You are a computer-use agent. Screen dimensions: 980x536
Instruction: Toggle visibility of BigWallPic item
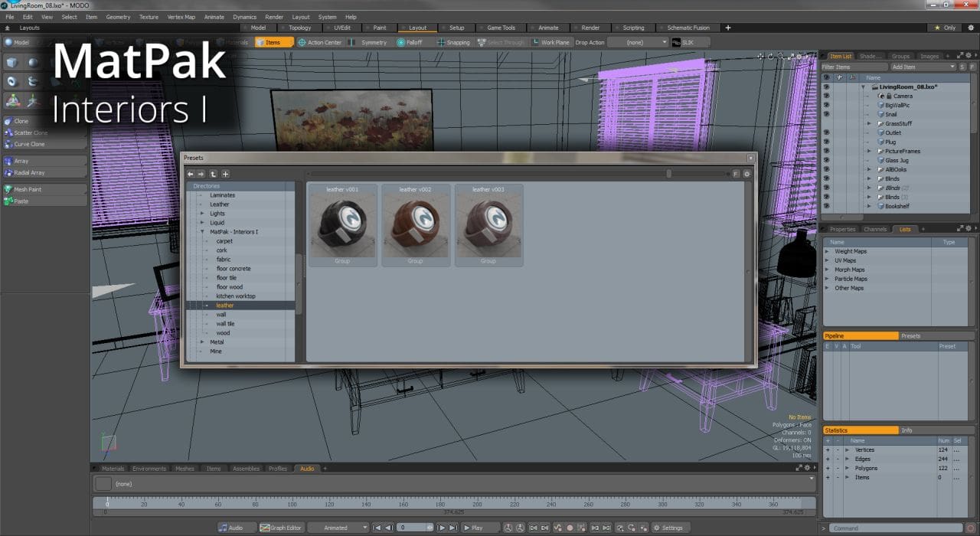[826, 105]
